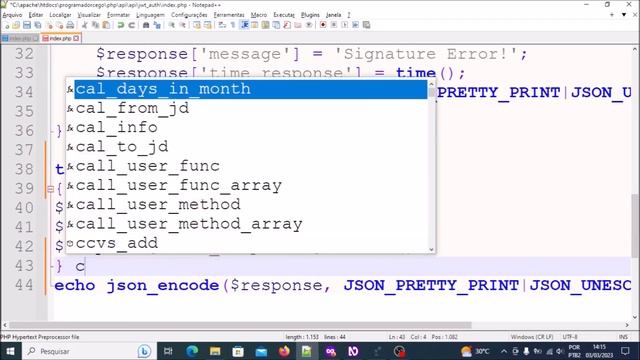Choose cal_days_in_month from autocomplete list
The height and width of the screenshot is (360, 640).
[250, 89]
